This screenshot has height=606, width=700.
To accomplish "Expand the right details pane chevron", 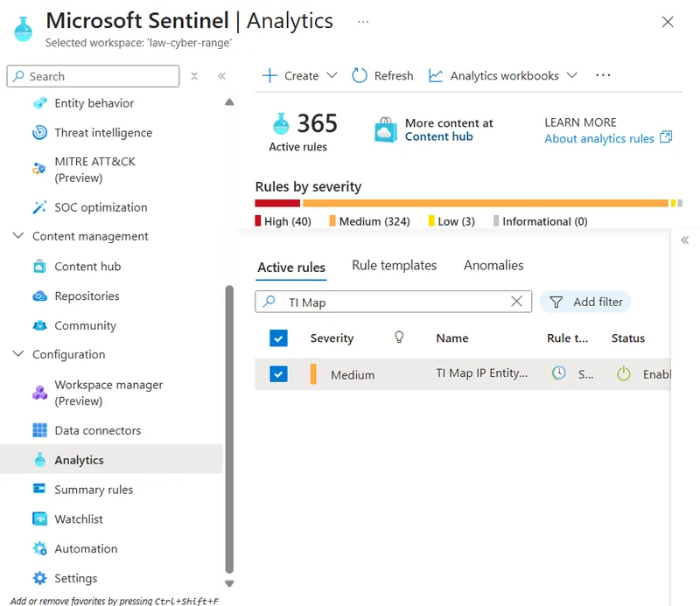I will (685, 240).
